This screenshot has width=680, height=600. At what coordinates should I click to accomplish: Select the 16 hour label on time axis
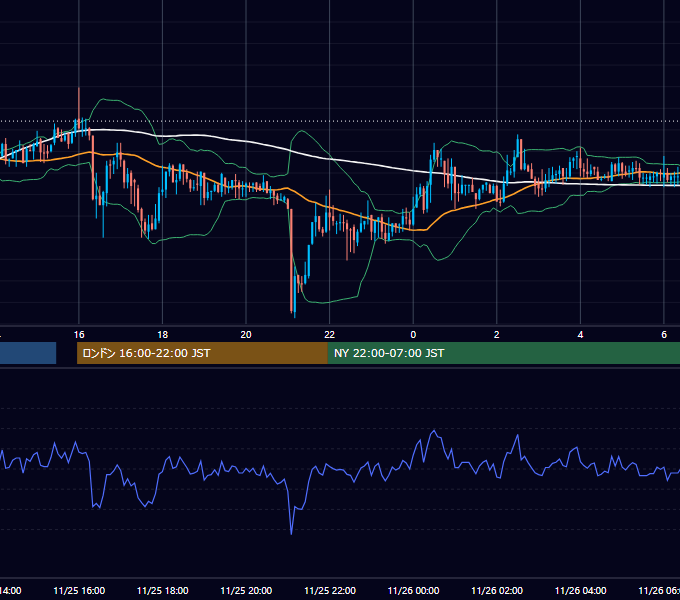(79, 335)
